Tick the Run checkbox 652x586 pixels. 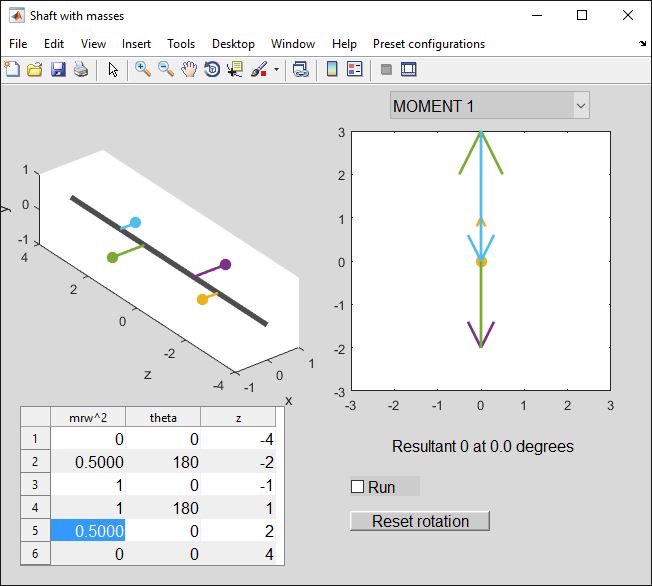[358, 487]
